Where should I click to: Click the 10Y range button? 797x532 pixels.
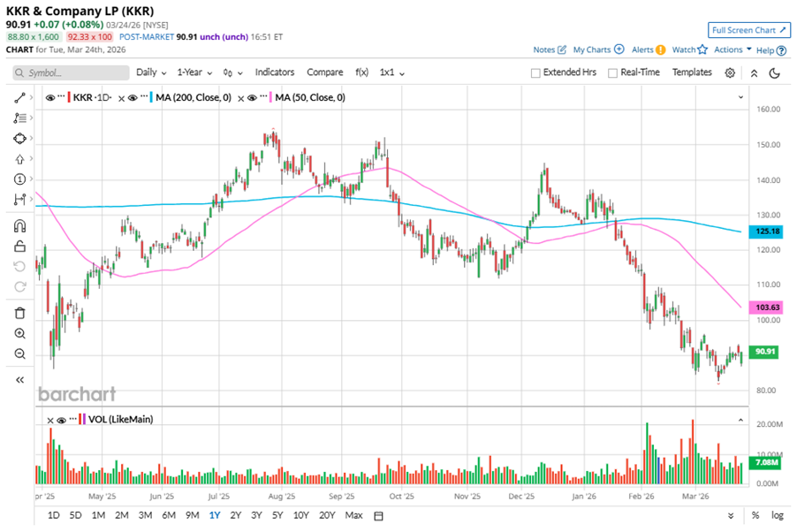(301, 515)
